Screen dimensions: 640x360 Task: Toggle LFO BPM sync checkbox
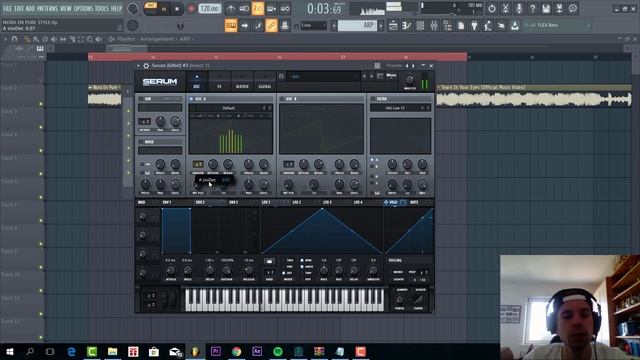(x=302, y=260)
